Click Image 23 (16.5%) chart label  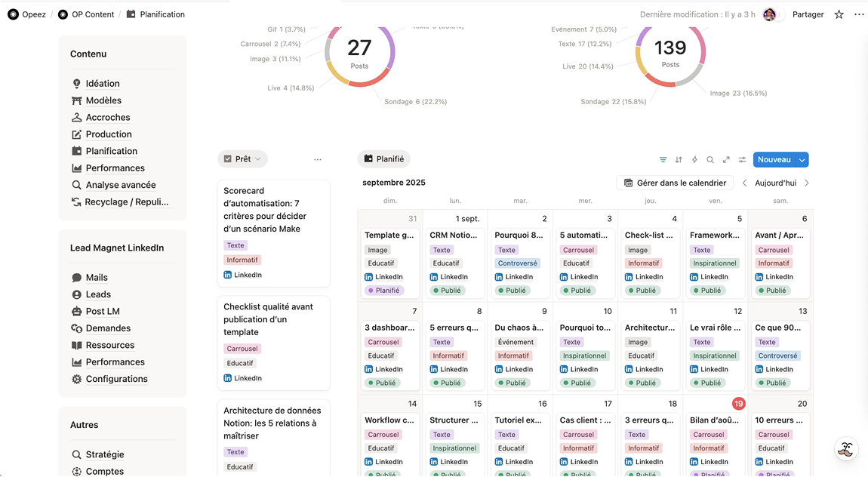pyautogui.click(x=738, y=94)
